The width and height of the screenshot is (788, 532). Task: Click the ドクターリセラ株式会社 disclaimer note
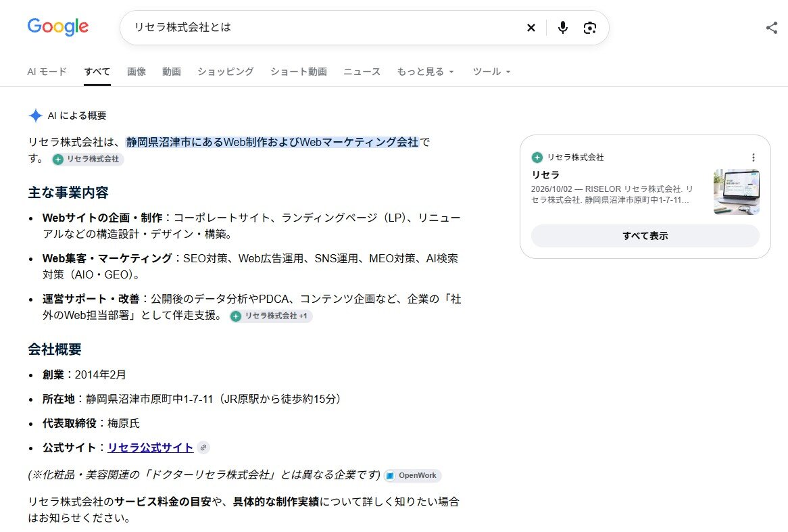[204, 475]
